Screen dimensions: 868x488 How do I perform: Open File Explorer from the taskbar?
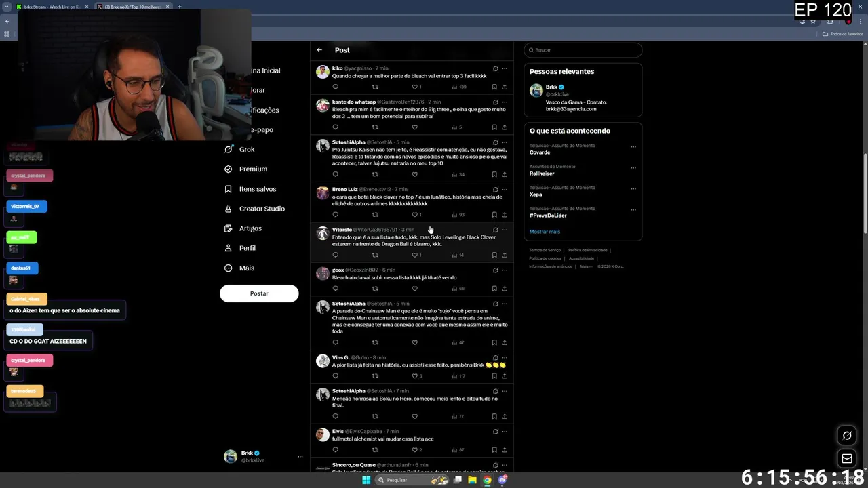pos(472,480)
